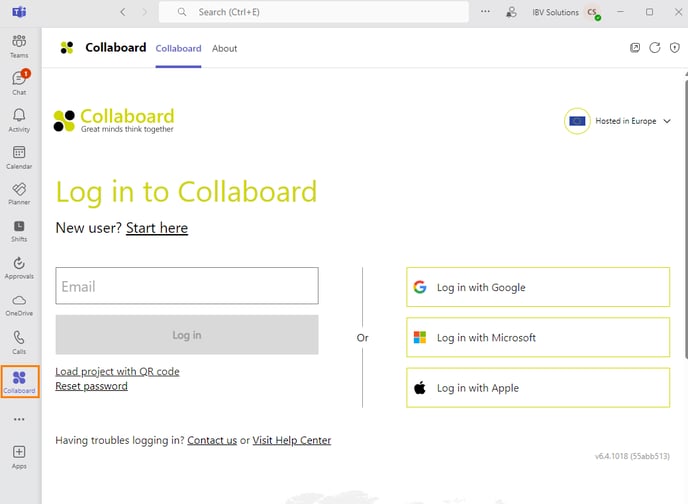Click the Contact us link
Screen dimensions: 688x504
(x=212, y=440)
